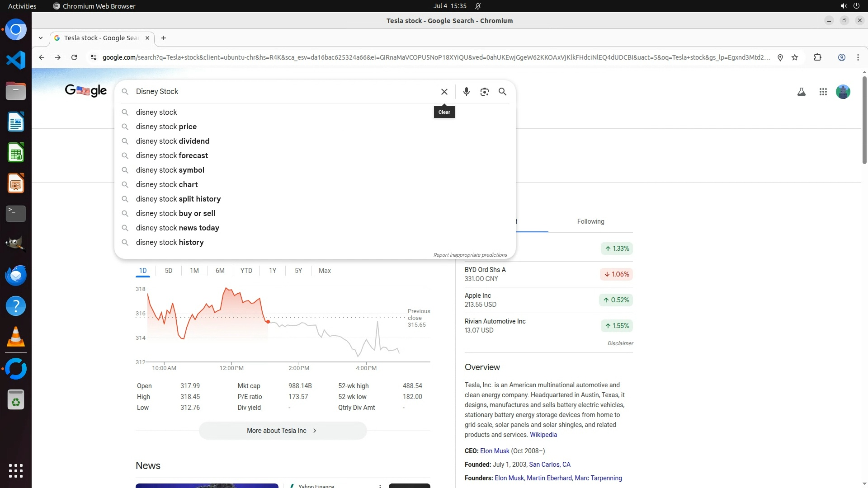
Task: Open the Chromium three-dot menu
Action: (858, 57)
